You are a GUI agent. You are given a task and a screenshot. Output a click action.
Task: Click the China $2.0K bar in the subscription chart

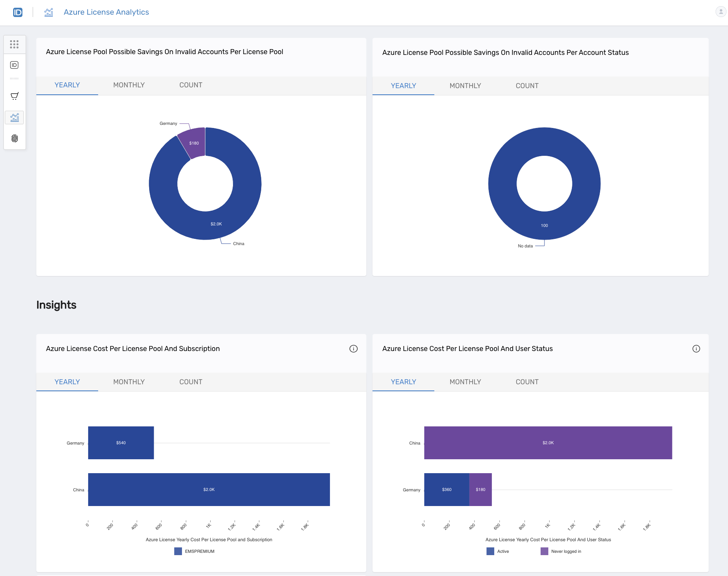coord(209,489)
